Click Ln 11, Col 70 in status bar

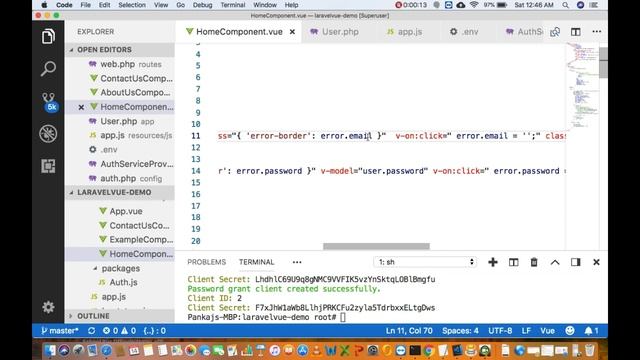point(409,331)
